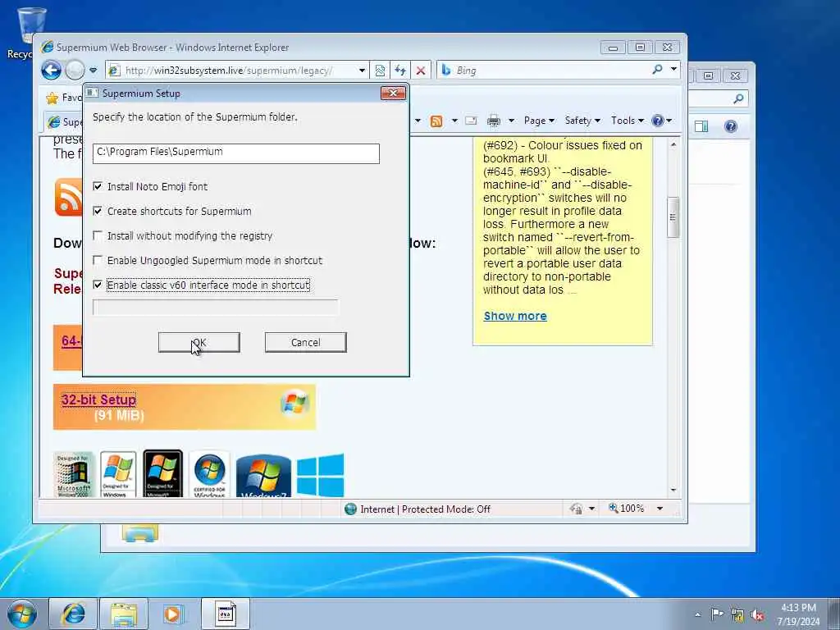Click the Favorites star icon
The image size is (840, 630).
pyautogui.click(x=52, y=98)
